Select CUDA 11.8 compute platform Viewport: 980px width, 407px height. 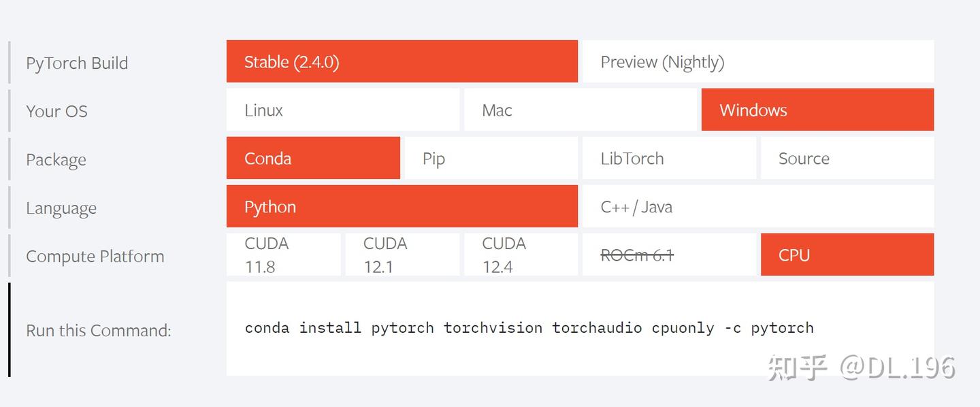tap(283, 255)
